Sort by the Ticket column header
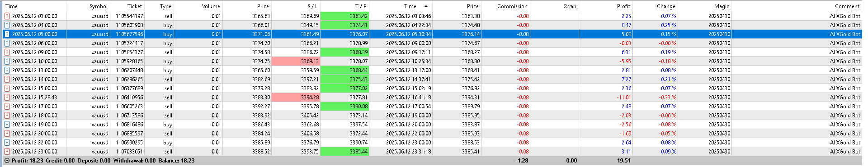Image resolution: width=868 pixels, height=167 pixels. pyautogui.click(x=127, y=6)
